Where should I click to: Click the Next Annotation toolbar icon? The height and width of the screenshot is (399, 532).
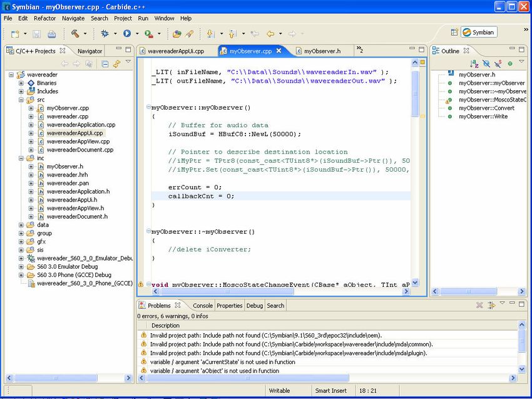point(211,33)
